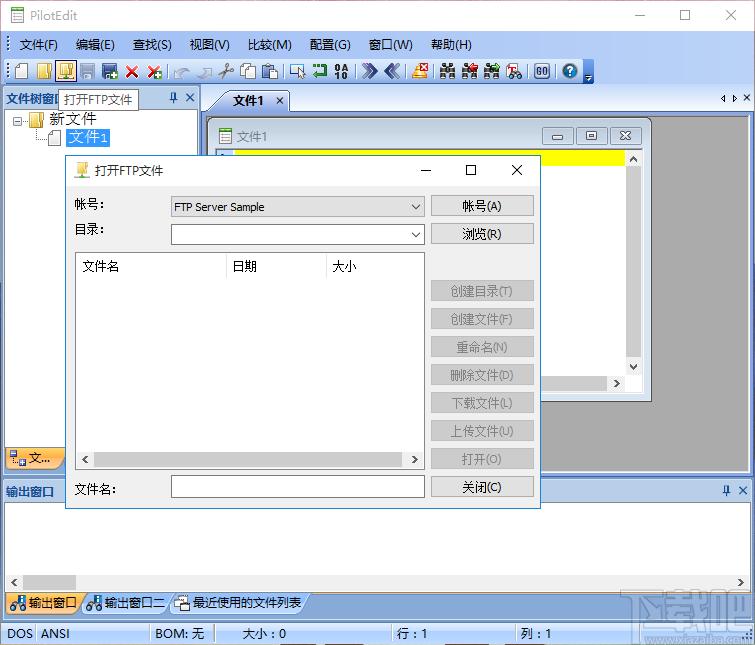Click the 关闭(C) close button
Screen dimensions: 755x645
tap(482, 487)
